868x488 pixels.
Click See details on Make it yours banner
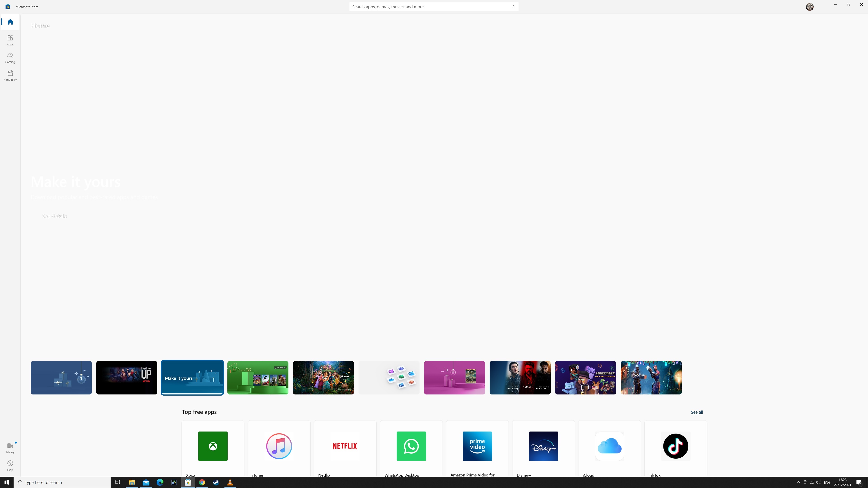click(x=54, y=216)
